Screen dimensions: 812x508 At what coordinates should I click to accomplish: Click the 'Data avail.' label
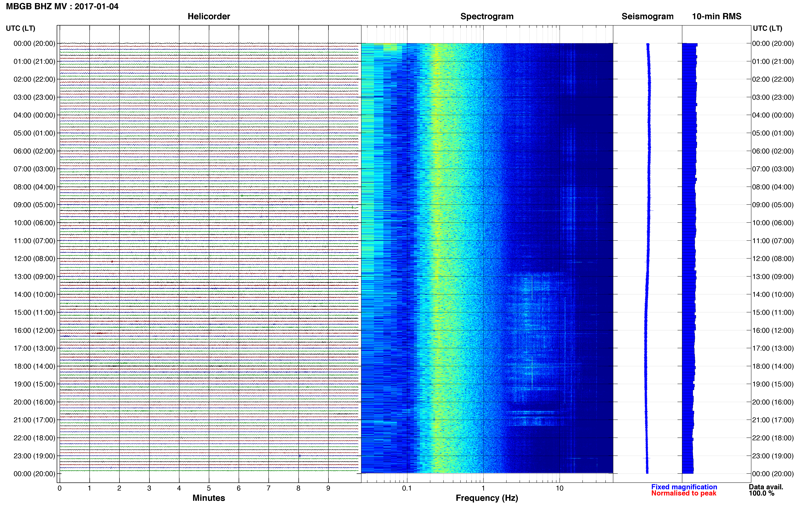point(766,487)
